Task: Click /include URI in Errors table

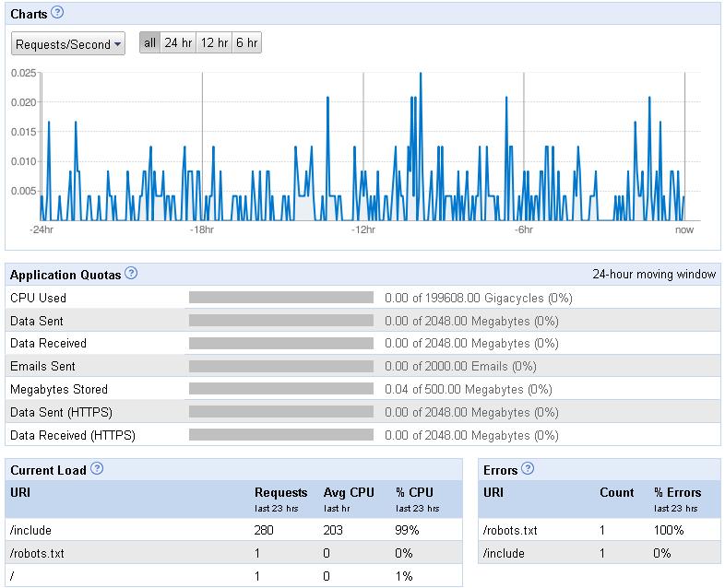Action: [504, 553]
